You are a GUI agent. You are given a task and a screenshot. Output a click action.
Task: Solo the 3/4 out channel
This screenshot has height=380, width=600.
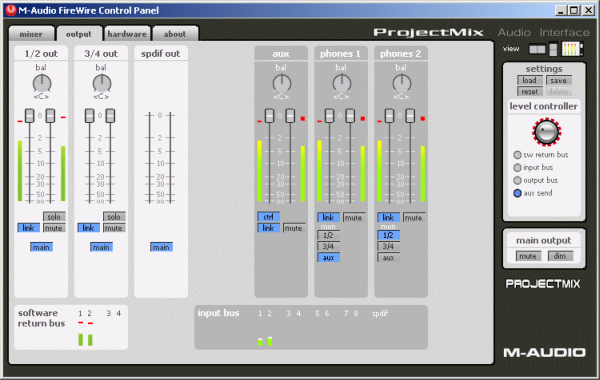(114, 217)
